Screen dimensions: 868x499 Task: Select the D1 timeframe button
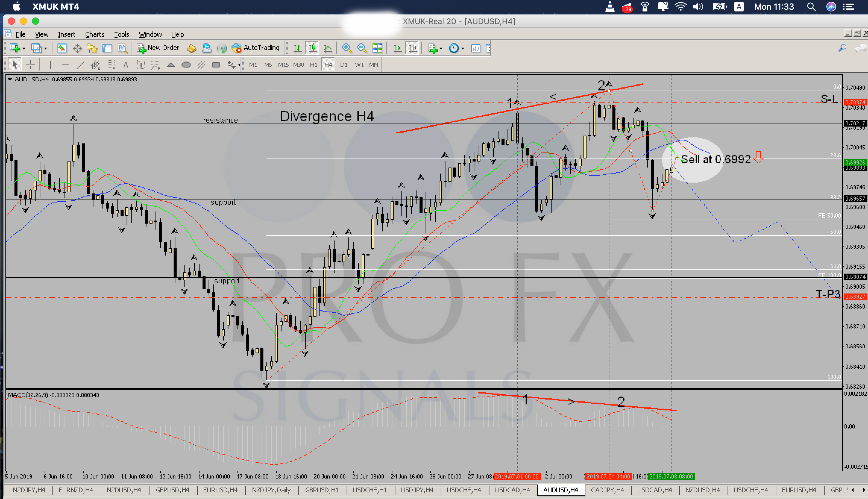(344, 65)
